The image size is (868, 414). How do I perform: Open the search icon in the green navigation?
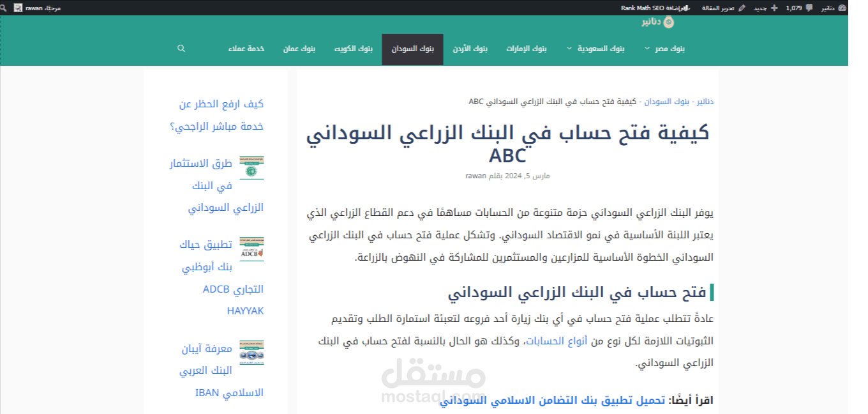[x=181, y=49]
